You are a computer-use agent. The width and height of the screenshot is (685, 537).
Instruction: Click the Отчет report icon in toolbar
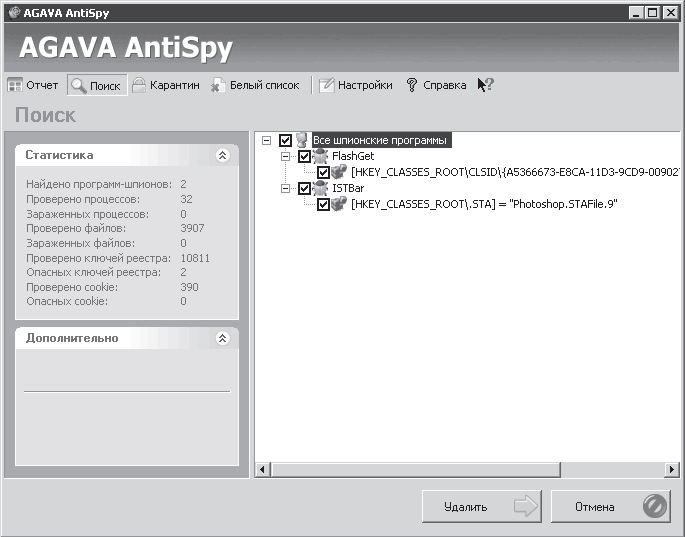14,86
